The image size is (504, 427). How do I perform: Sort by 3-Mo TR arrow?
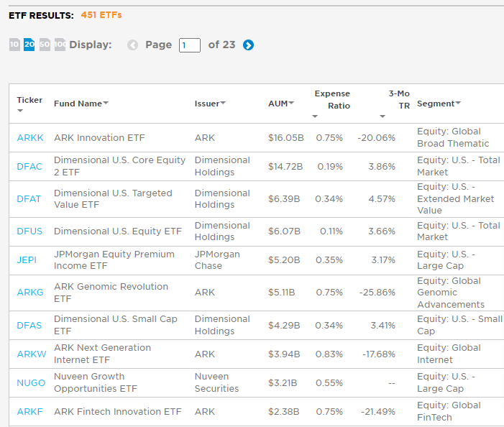[382, 116]
